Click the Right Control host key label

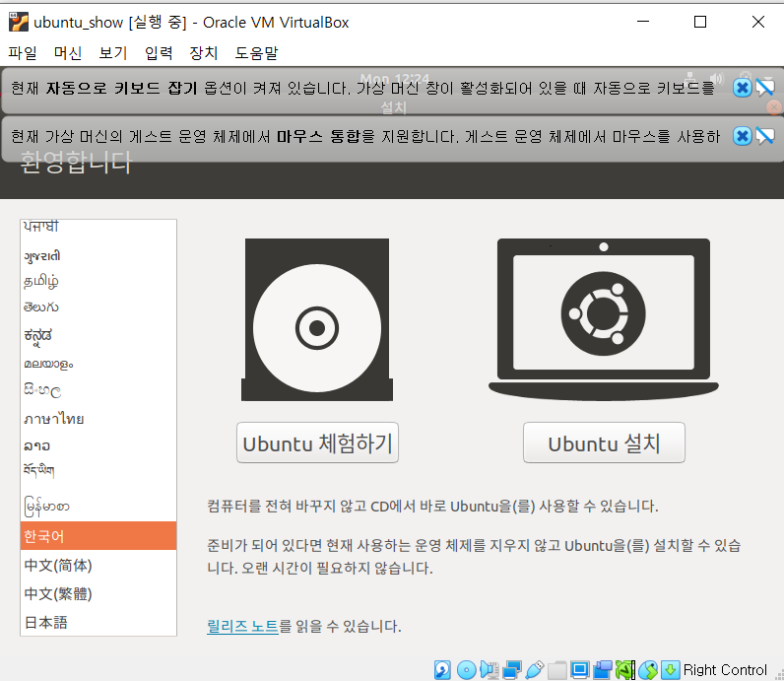pos(725,669)
